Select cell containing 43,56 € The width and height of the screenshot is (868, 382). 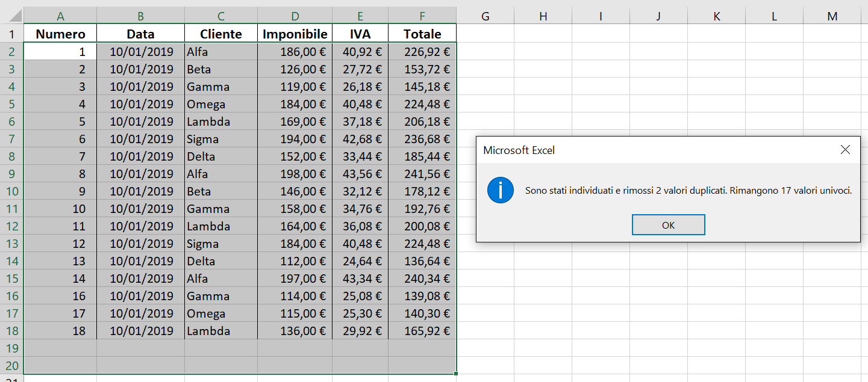point(360,174)
